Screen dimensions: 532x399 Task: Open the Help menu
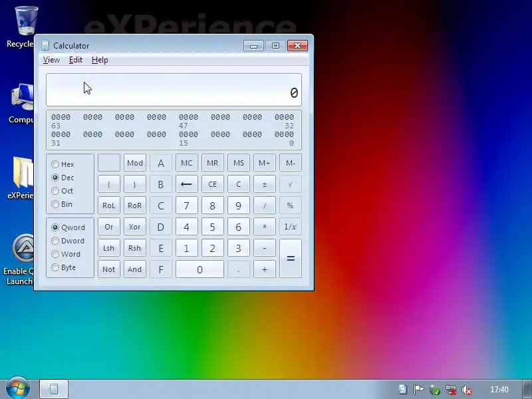pyautogui.click(x=100, y=60)
